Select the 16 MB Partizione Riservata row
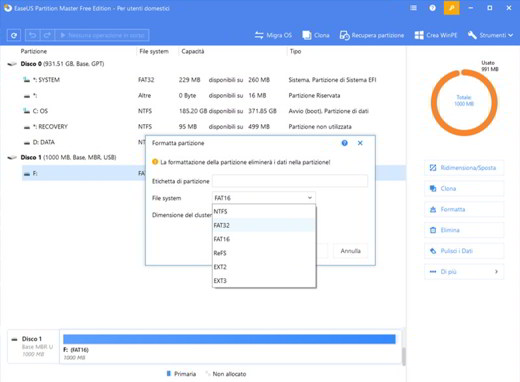This screenshot has height=382, width=520. click(213, 95)
